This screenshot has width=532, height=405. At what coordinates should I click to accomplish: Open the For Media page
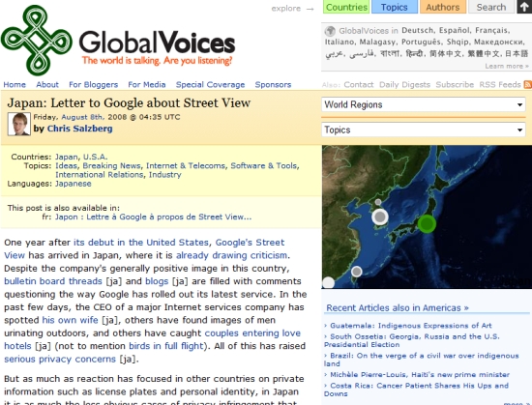[147, 84]
